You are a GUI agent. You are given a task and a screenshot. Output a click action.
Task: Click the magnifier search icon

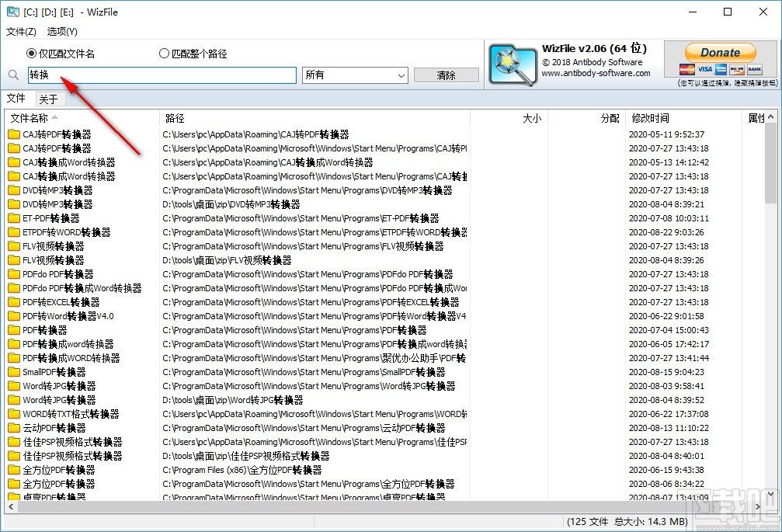pos(13,75)
